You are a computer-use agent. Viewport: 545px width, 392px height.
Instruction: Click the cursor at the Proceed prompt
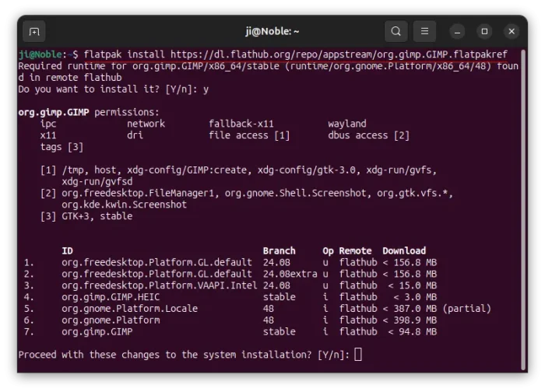tap(358, 355)
